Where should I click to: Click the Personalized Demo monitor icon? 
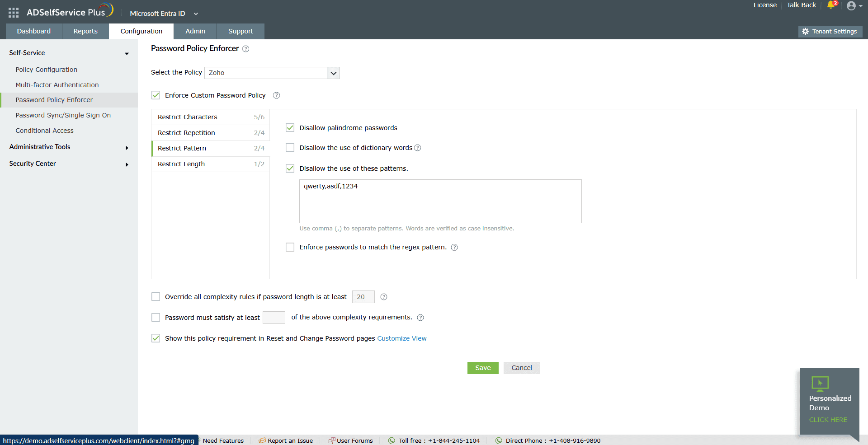[820, 384]
